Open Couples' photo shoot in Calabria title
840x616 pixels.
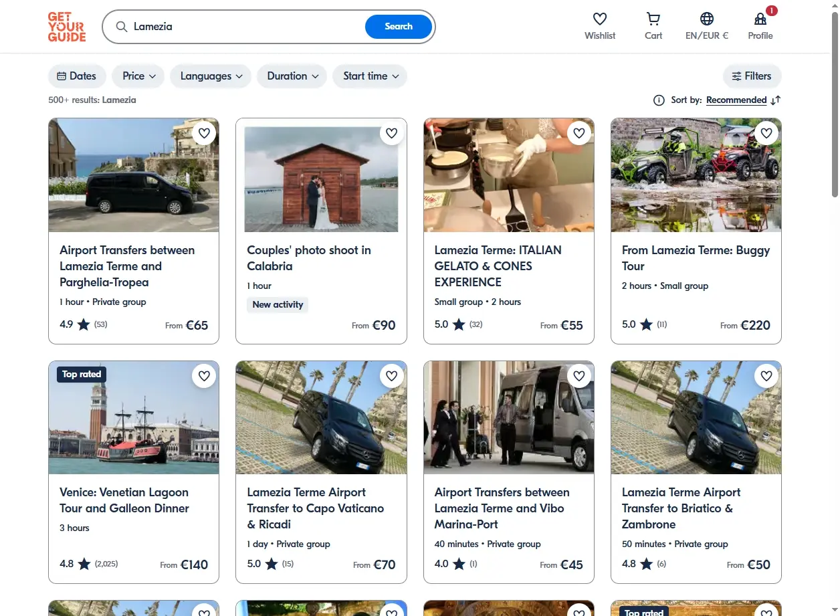point(309,258)
